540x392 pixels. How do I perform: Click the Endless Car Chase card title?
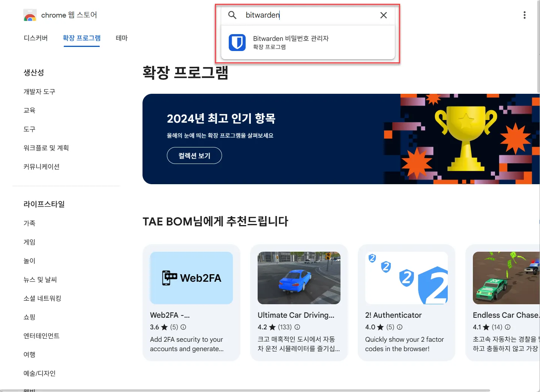(506, 315)
